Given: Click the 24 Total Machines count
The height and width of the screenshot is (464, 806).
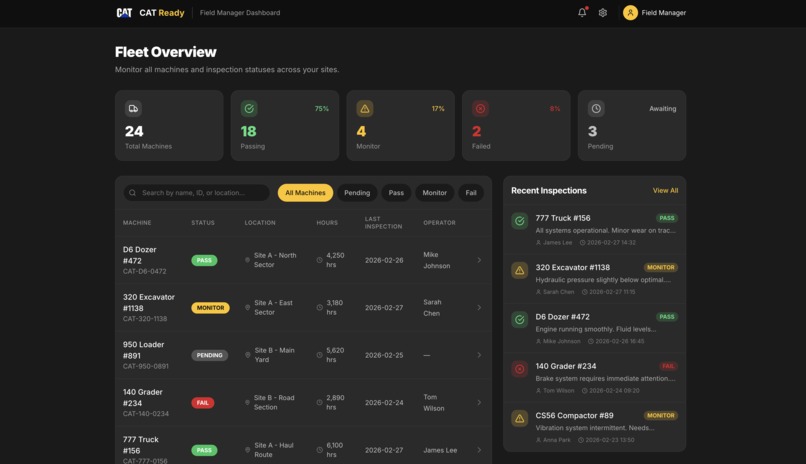Looking at the screenshot, I should tap(134, 131).
